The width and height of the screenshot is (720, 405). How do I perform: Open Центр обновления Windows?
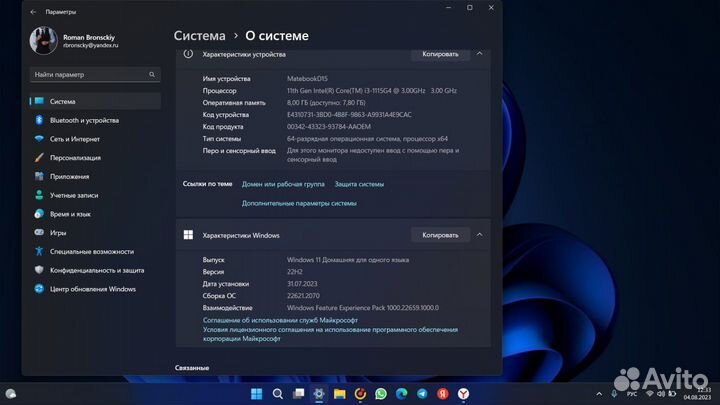95,289
